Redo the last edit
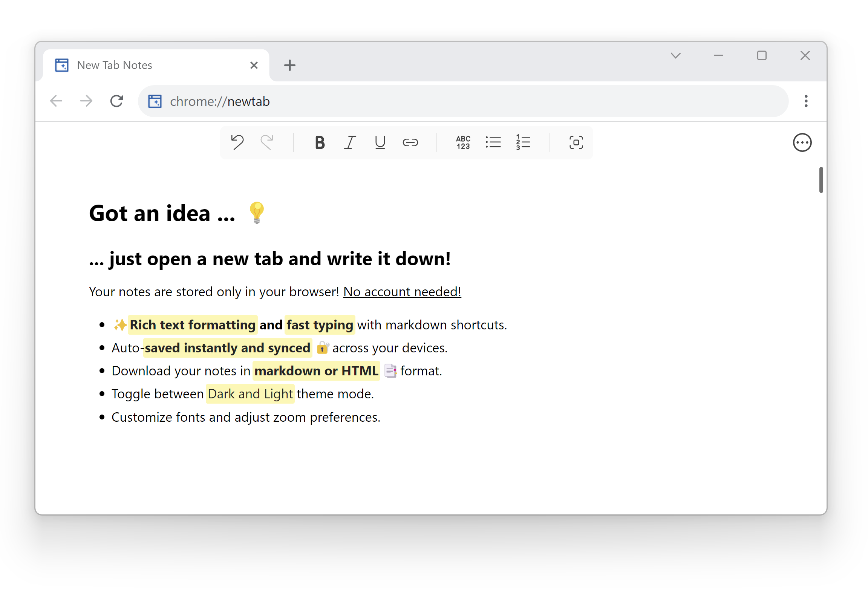Image resolution: width=868 pixels, height=606 pixels. point(267,142)
